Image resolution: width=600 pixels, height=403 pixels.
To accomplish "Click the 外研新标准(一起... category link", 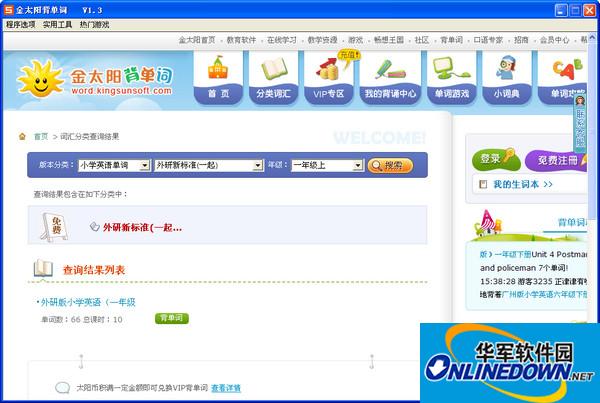I will point(142,227).
